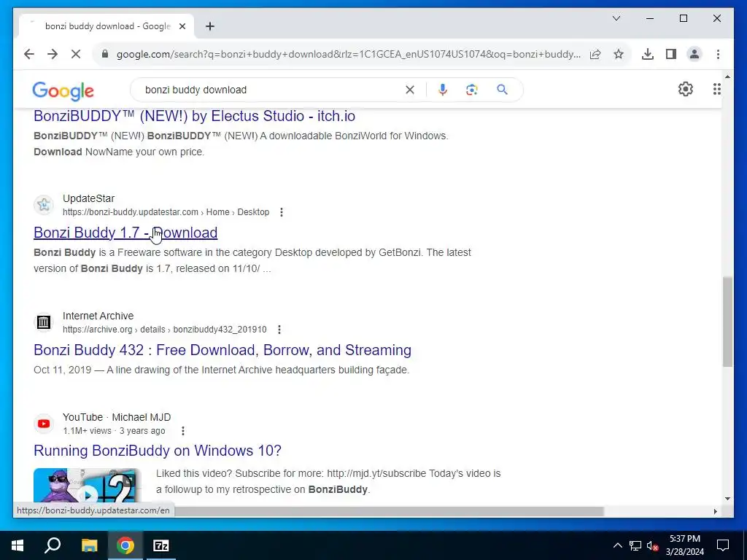This screenshot has height=560, width=747.
Task: Run the search with magnifier button
Action: [502, 90]
